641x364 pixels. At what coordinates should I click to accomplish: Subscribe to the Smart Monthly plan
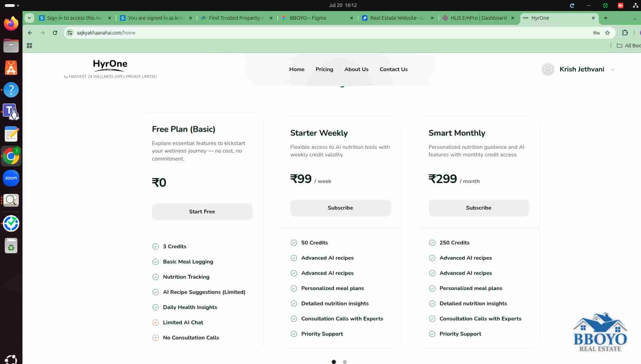pos(479,208)
